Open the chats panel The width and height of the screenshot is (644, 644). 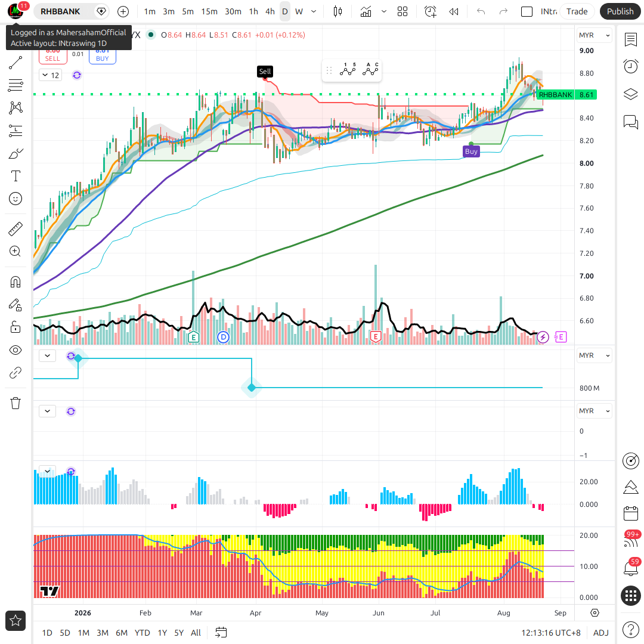click(x=631, y=122)
